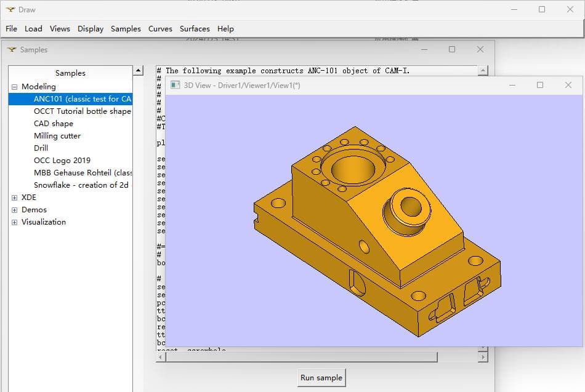Click the XDE category label
Screen dimensions: 585x392
29,198
